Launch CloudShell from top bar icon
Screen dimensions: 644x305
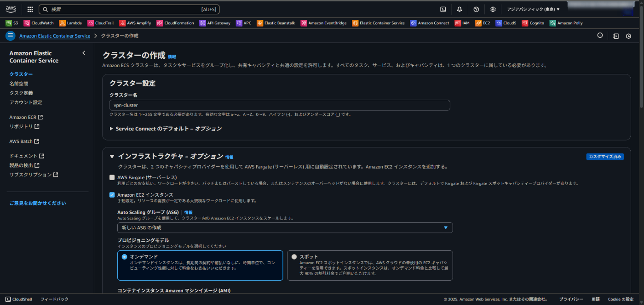[443, 9]
